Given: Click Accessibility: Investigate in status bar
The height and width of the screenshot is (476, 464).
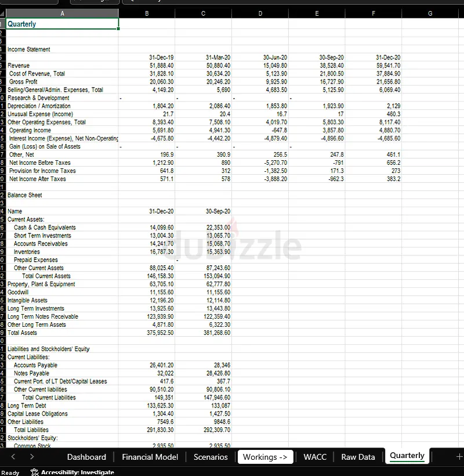Looking at the screenshot, I should point(77,472).
